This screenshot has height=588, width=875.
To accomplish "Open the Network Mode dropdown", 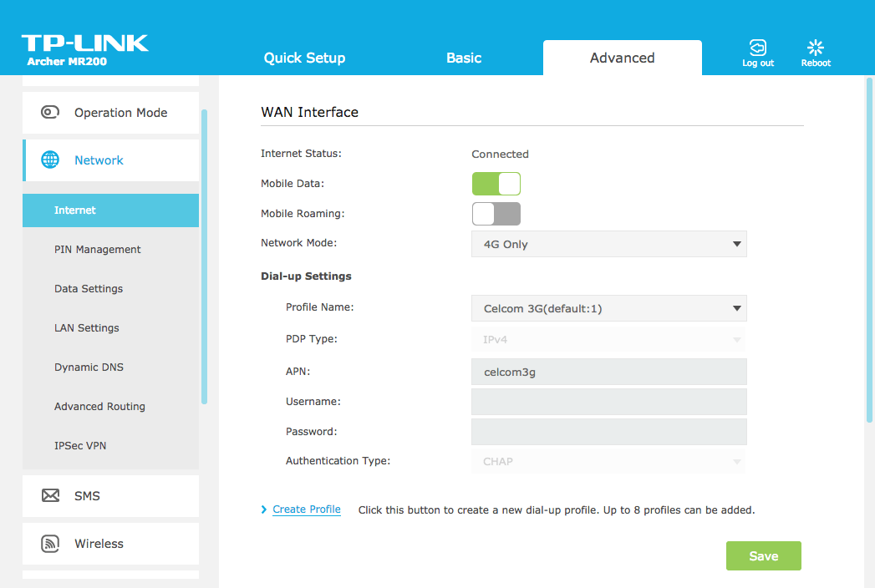I will point(608,245).
